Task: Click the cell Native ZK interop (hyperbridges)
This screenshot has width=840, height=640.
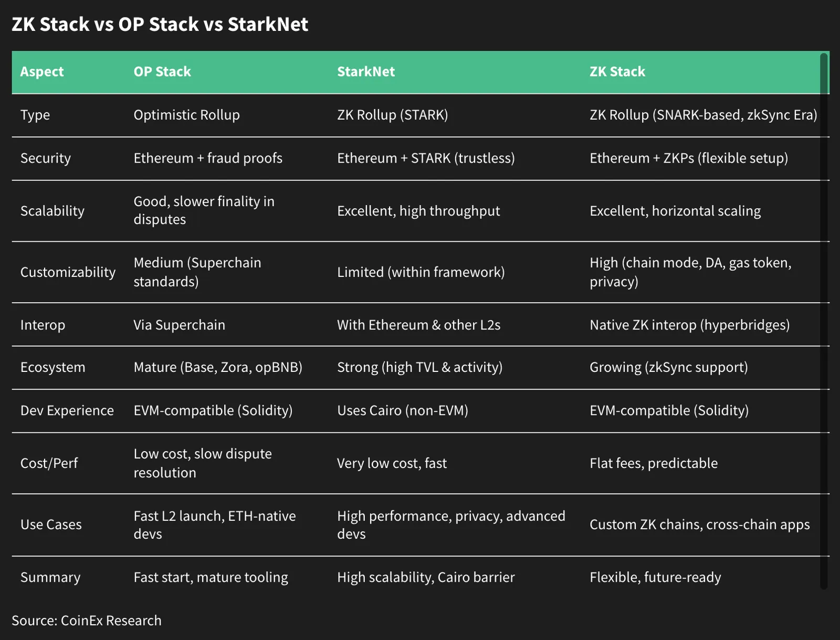Action: (x=689, y=325)
